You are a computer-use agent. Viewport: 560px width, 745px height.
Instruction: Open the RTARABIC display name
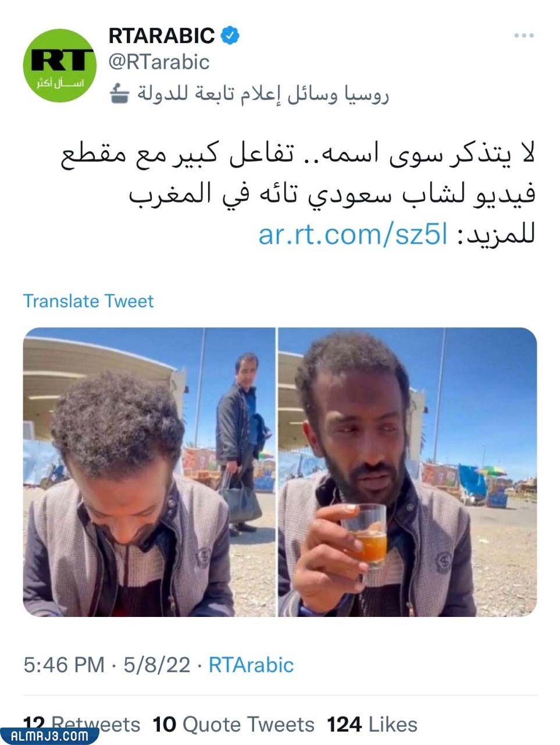pyautogui.click(x=162, y=36)
